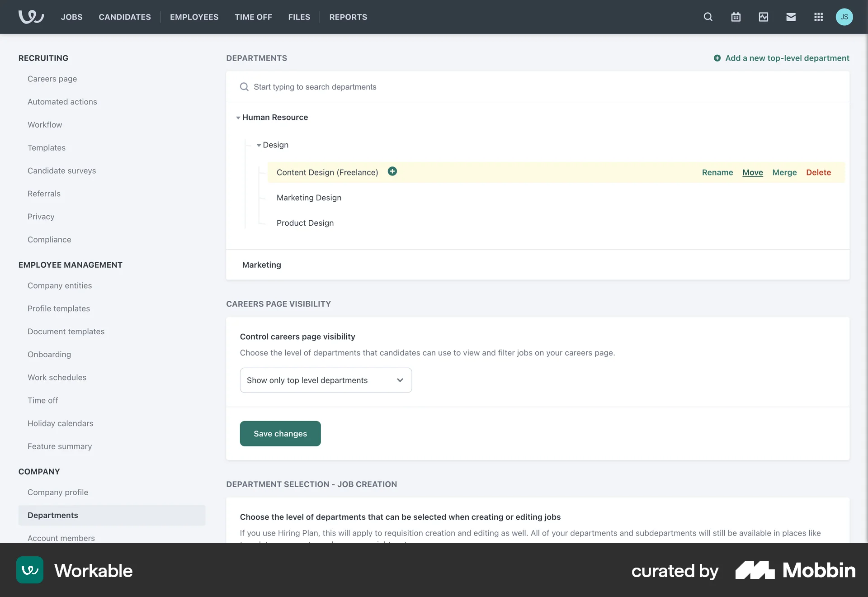Open search from the top navigation bar
The image size is (868, 597).
tap(708, 17)
